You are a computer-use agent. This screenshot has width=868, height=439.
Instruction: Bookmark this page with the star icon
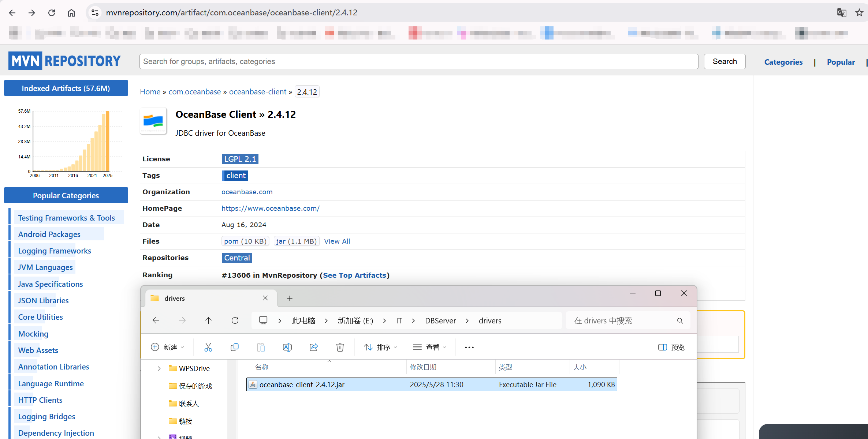coord(859,12)
